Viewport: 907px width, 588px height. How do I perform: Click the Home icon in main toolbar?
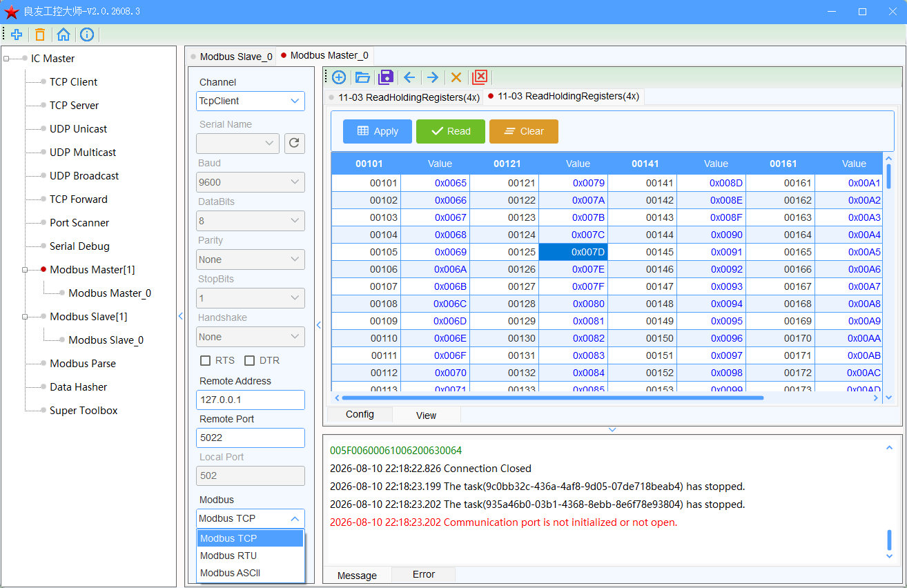coord(64,35)
